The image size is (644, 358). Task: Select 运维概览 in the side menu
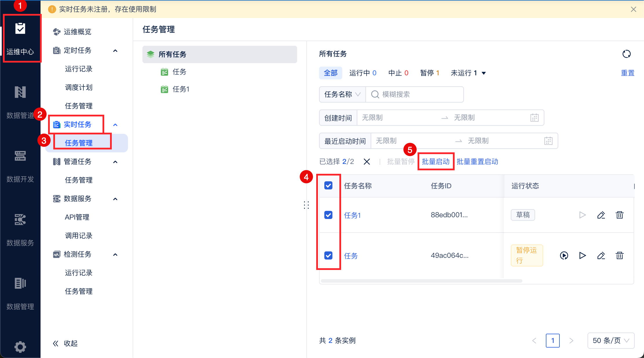[x=77, y=32]
